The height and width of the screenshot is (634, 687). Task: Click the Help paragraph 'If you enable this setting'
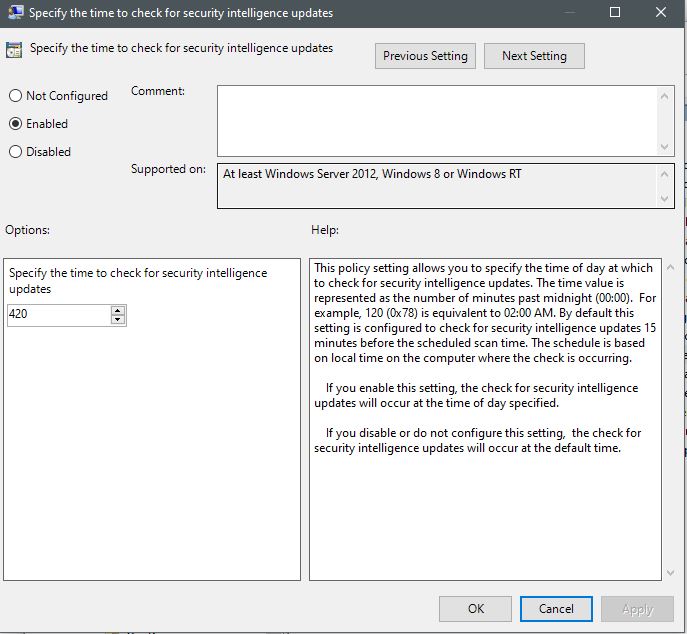[476, 395]
